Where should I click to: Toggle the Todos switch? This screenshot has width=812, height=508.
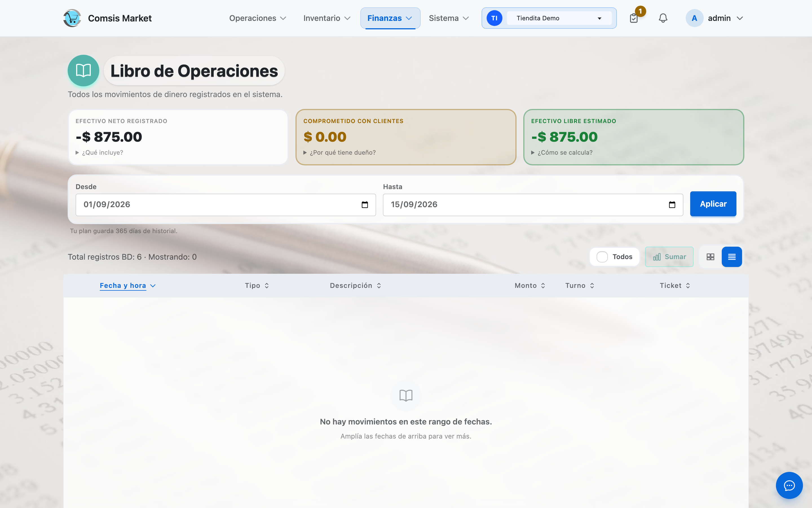click(602, 257)
